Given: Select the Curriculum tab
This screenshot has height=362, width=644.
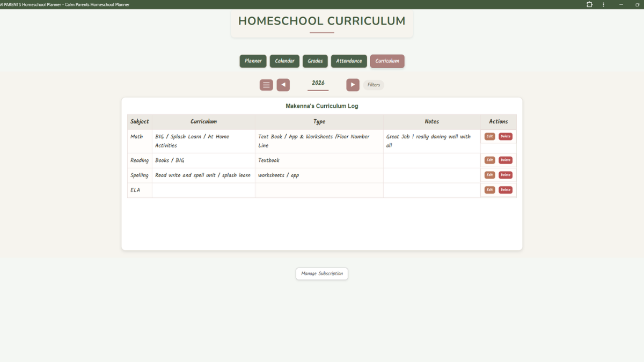Looking at the screenshot, I should 387,61.
